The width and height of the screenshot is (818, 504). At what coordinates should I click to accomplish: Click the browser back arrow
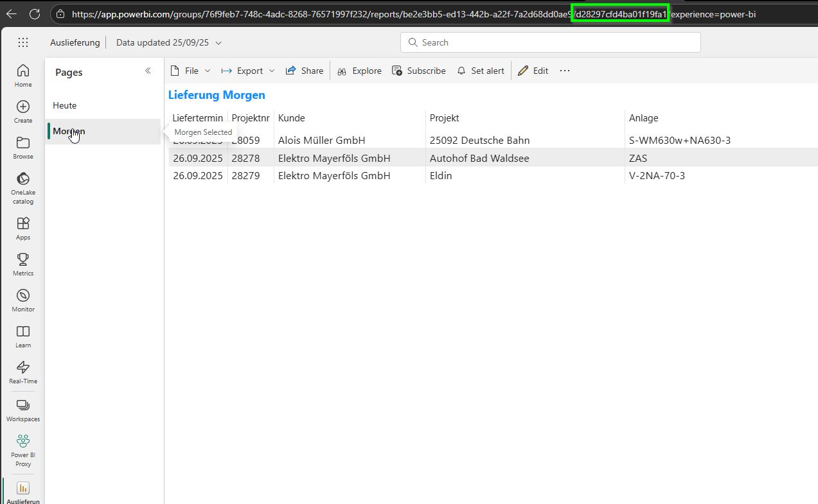point(12,13)
